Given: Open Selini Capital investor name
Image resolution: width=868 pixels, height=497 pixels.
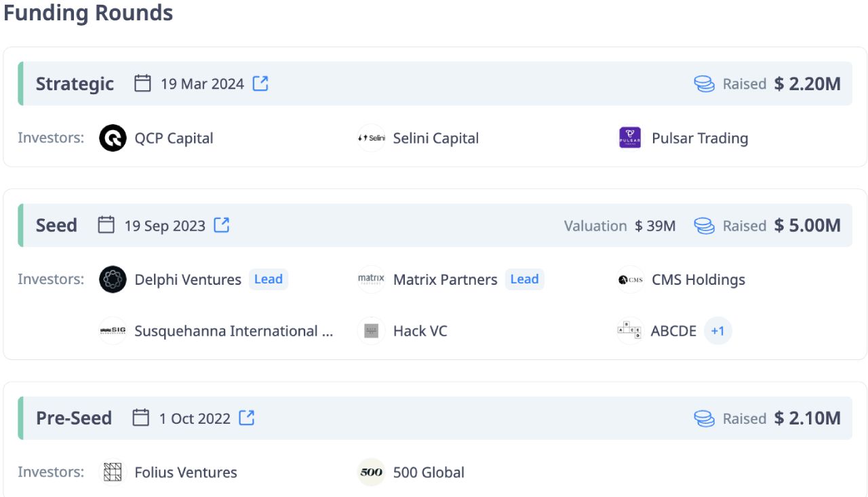Looking at the screenshot, I should [x=436, y=138].
